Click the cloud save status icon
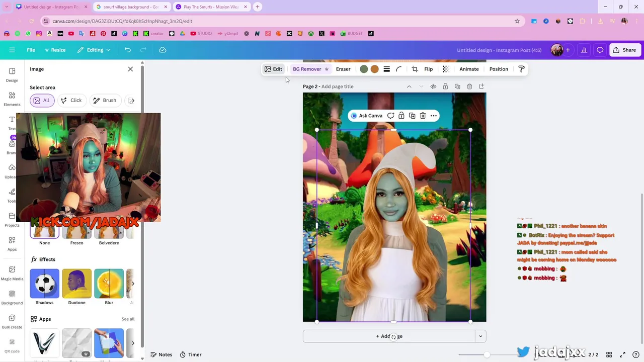Image resolution: width=644 pixels, height=362 pixels. [x=163, y=50]
